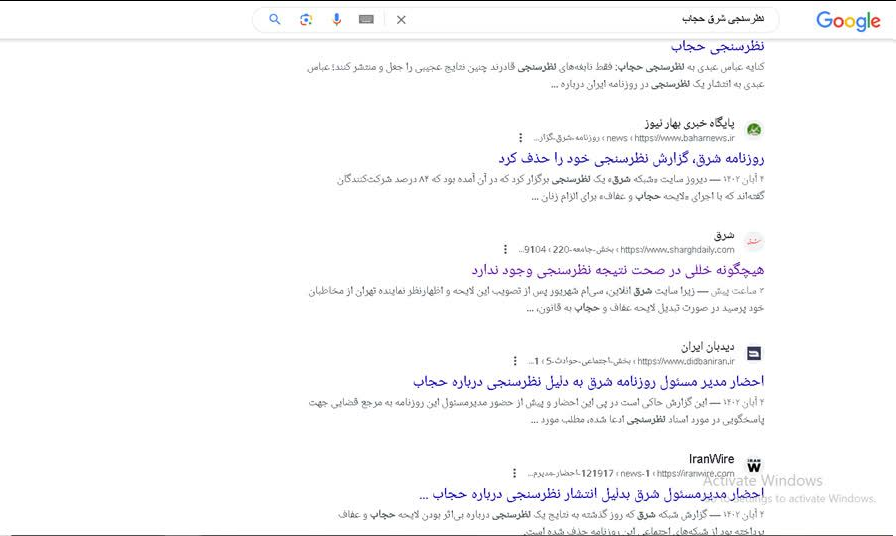Clear the search query with the X
Screen dimensions: 896x536
[401, 19]
